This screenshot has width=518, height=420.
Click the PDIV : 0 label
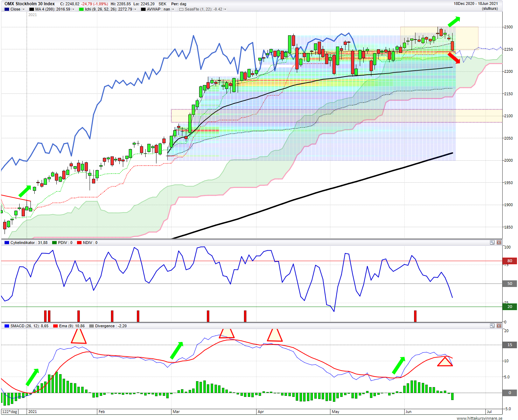coord(65,243)
